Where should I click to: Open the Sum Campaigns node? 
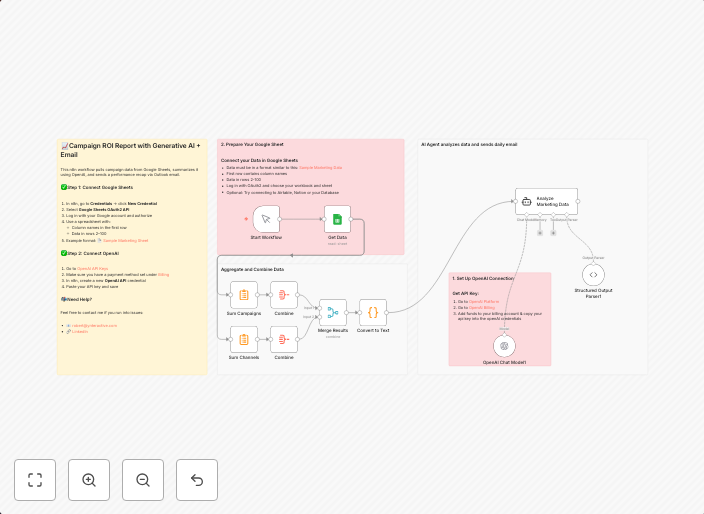coord(243,295)
